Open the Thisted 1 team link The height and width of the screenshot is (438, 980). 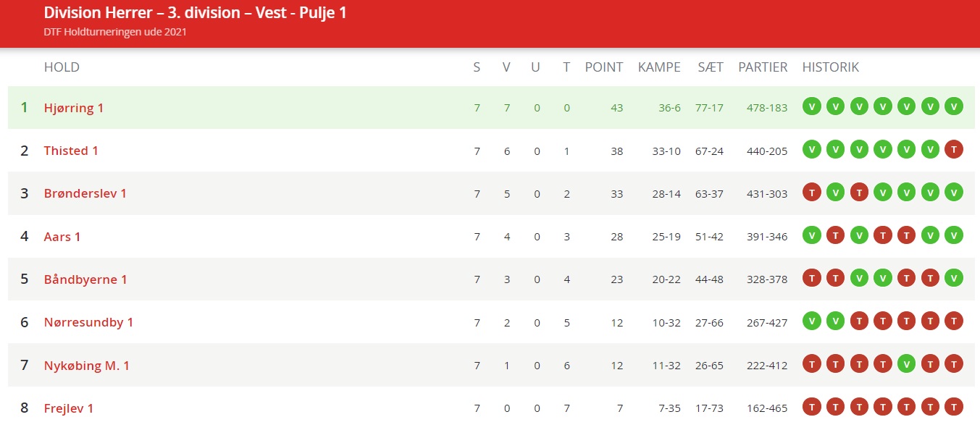[71, 151]
